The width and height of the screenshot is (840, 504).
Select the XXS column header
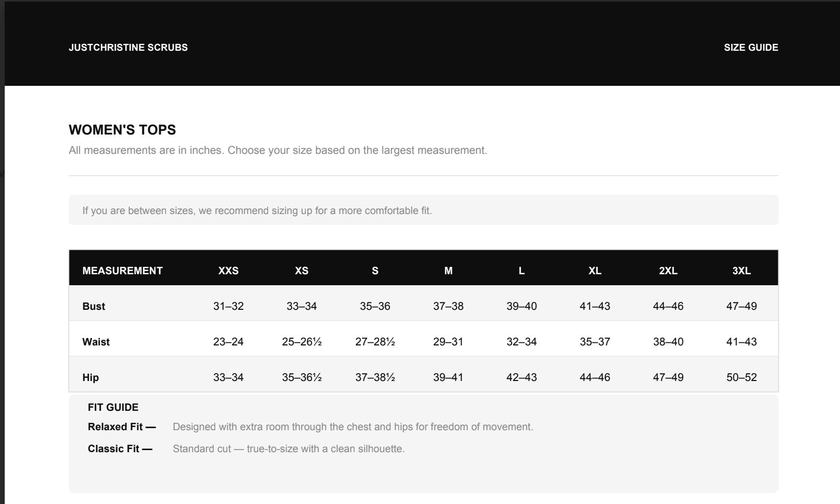click(228, 271)
